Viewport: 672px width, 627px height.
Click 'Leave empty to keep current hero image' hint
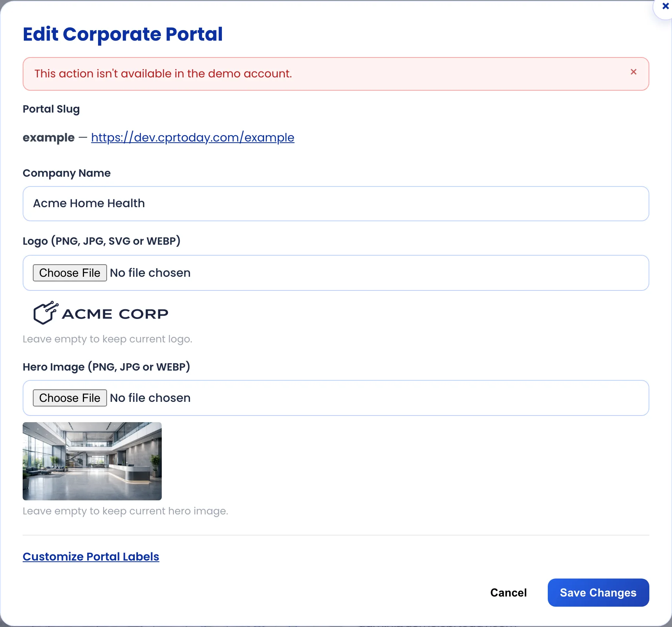pyautogui.click(x=125, y=511)
